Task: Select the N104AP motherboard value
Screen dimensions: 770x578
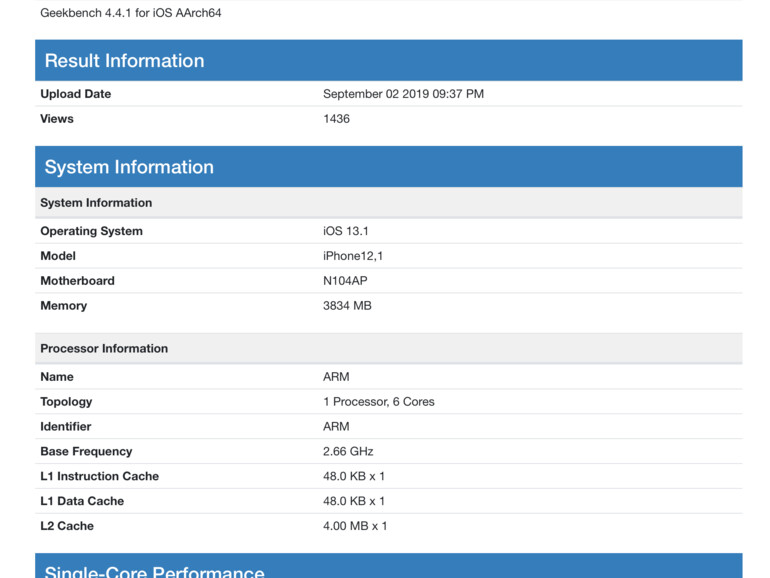Action: (345, 281)
